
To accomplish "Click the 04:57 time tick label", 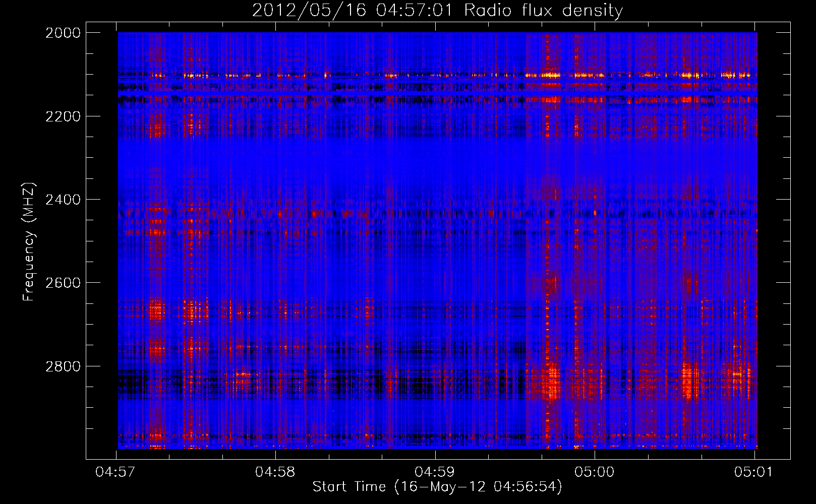I will (116, 472).
